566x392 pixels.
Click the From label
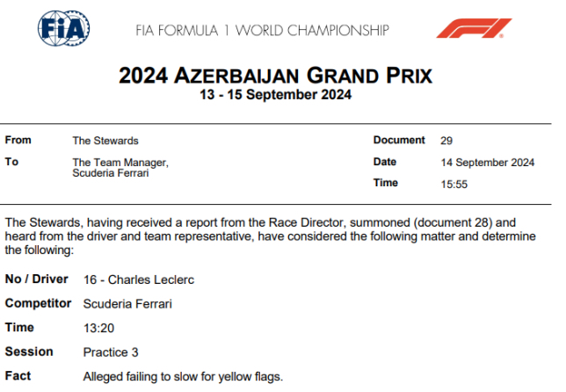click(x=18, y=140)
